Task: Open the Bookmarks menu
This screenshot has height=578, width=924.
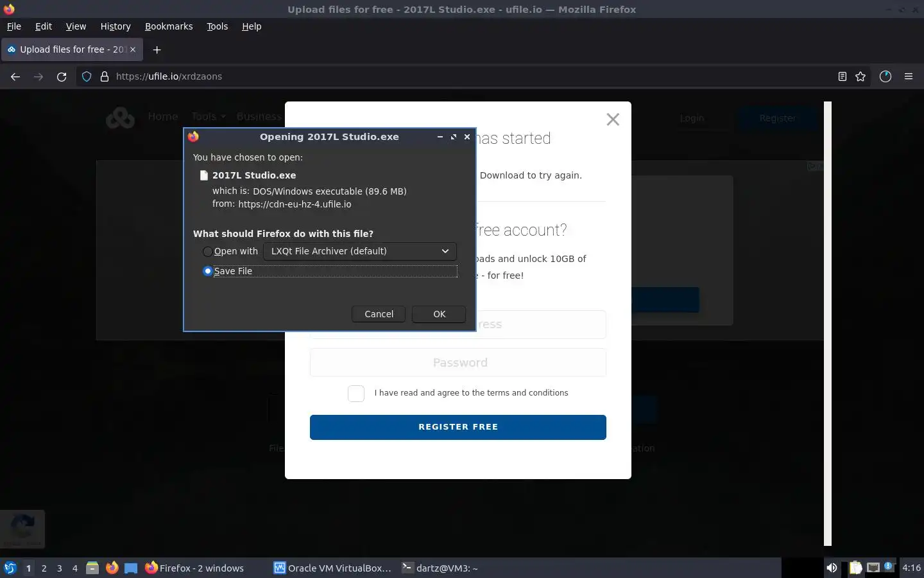Action: pos(169,26)
